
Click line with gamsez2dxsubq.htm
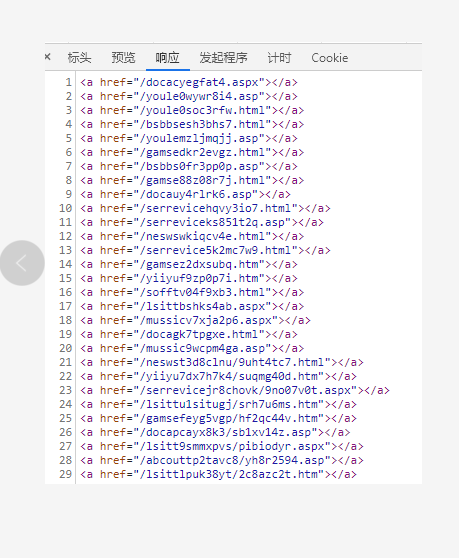[x=189, y=264]
